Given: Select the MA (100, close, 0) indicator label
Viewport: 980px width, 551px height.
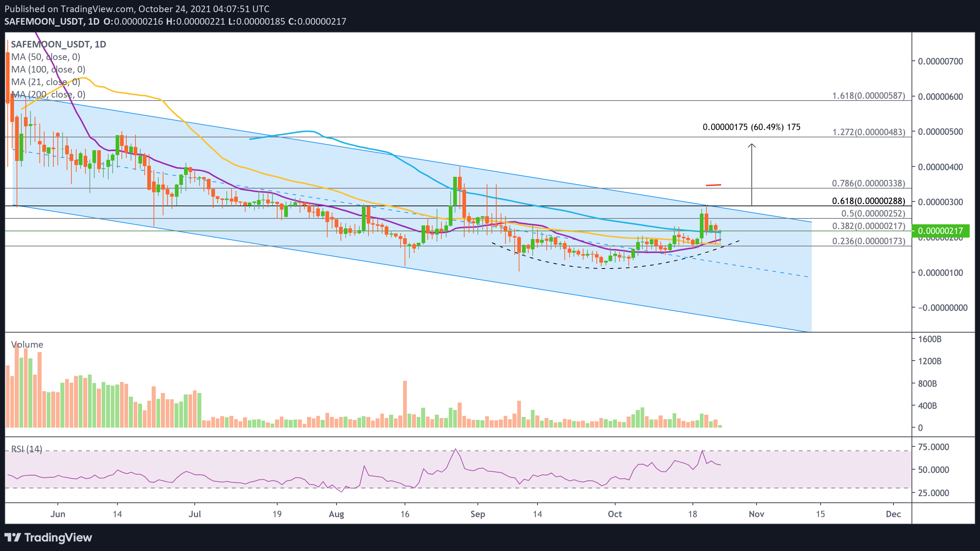Looking at the screenshot, I should tap(48, 69).
